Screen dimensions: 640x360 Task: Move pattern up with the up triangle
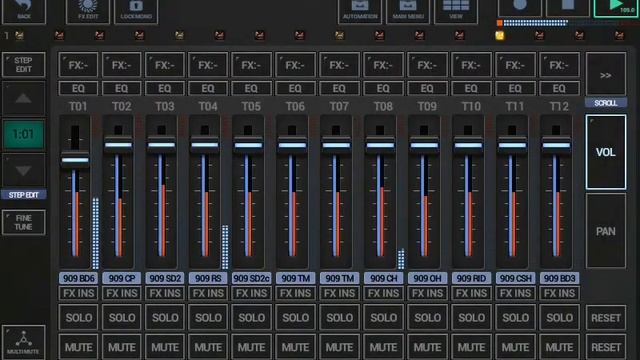tap(24, 98)
